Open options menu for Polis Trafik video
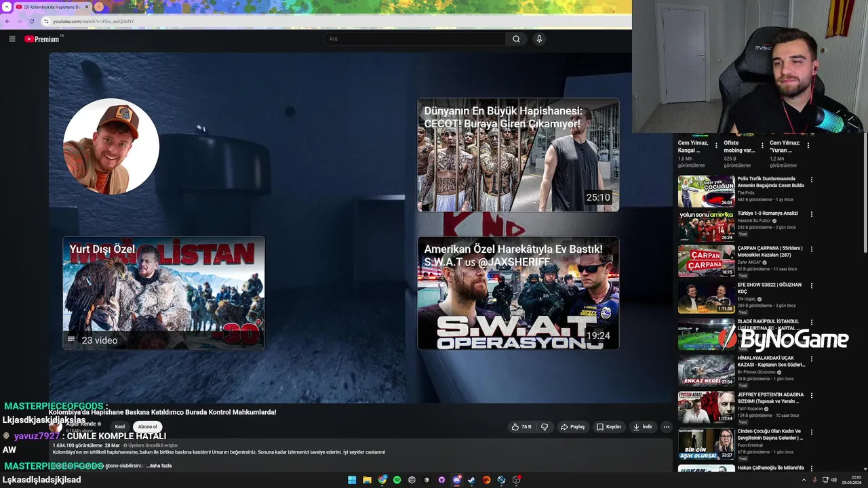 click(811, 180)
